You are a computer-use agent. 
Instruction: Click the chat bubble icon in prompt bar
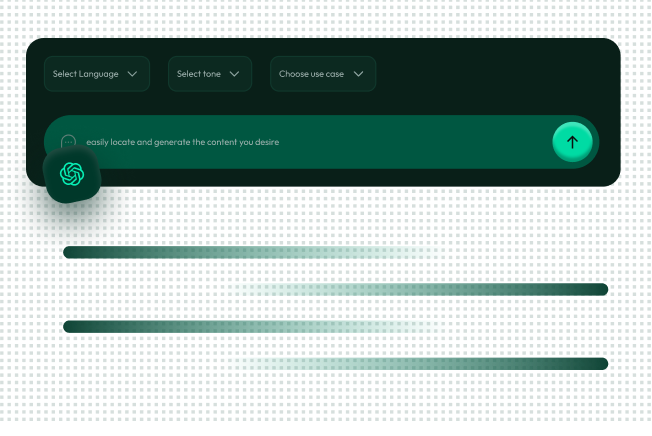[x=68, y=142]
